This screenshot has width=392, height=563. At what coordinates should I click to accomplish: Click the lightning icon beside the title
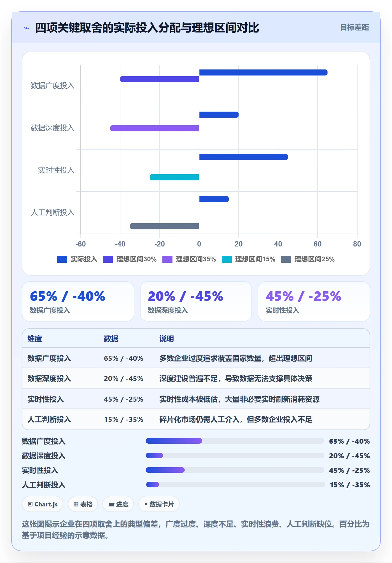click(27, 28)
